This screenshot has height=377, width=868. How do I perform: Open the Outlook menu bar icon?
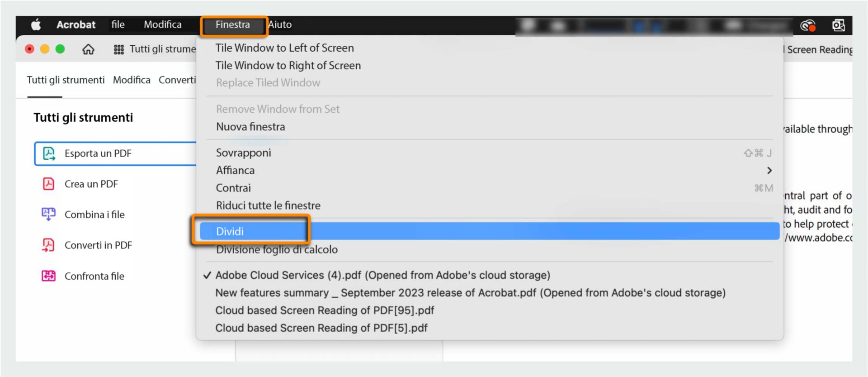839,25
